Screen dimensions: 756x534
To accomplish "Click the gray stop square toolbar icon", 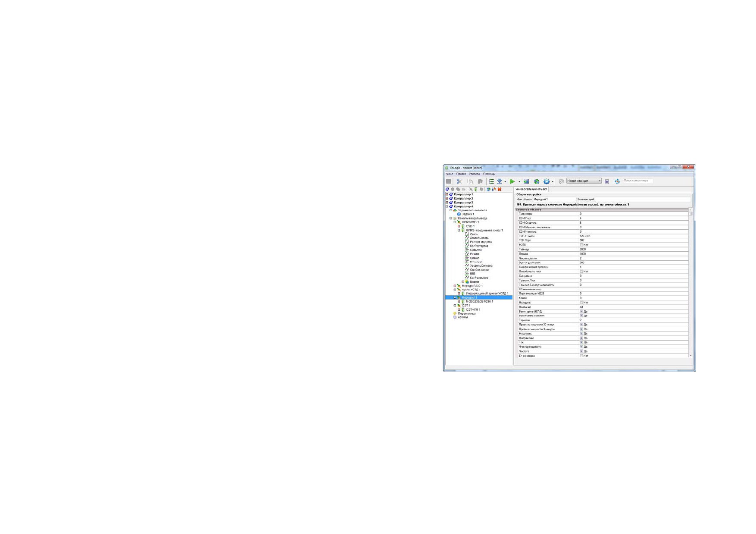I will click(x=449, y=181).
